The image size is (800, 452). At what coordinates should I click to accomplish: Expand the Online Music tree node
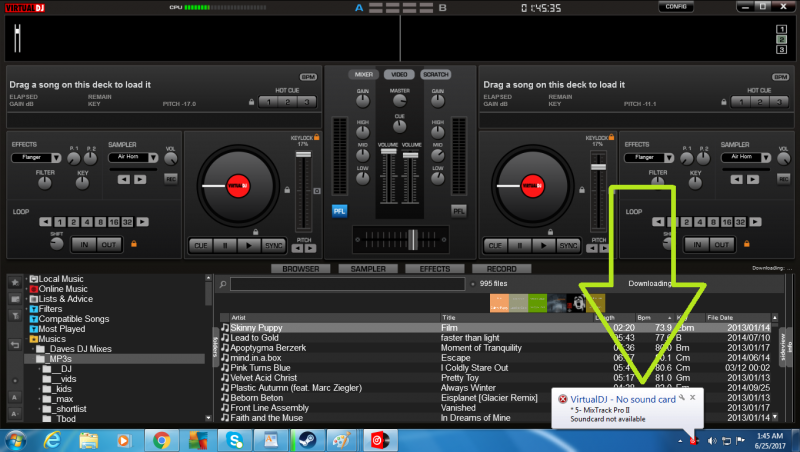click(x=27, y=289)
